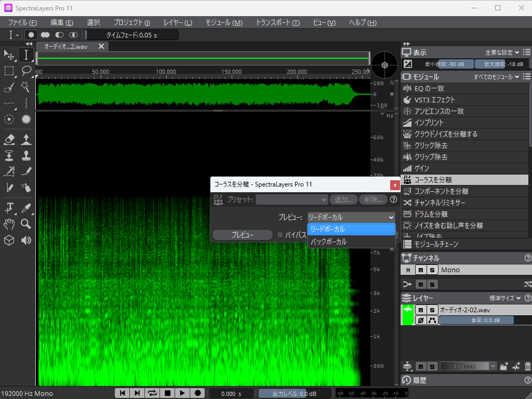Pick the Magic Wand selection tool

click(26, 87)
